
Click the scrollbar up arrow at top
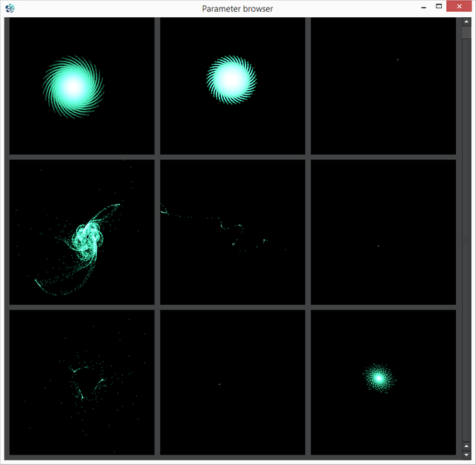point(466,22)
